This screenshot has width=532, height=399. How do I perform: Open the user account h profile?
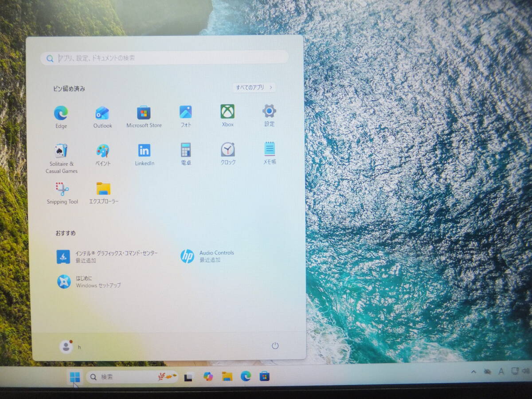tap(70, 347)
